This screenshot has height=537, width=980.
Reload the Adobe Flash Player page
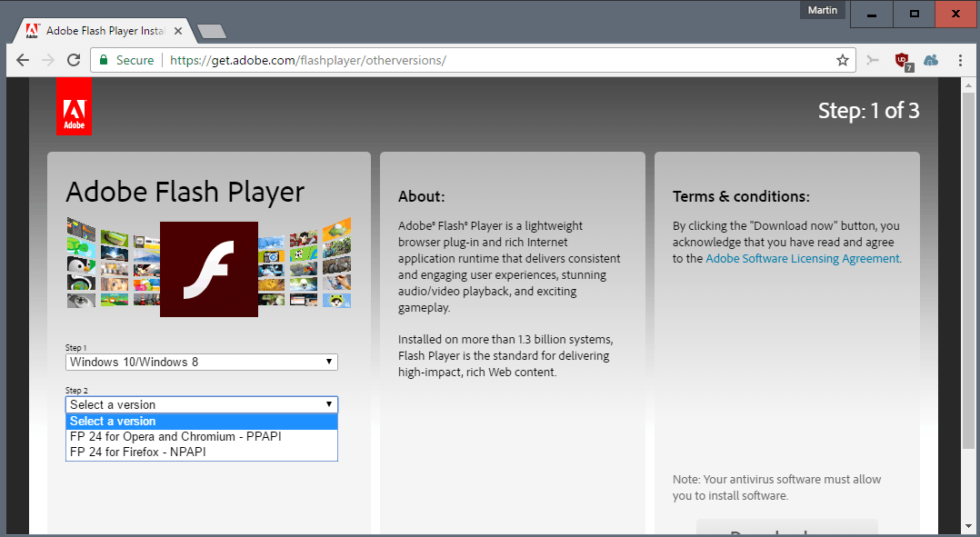point(75,60)
